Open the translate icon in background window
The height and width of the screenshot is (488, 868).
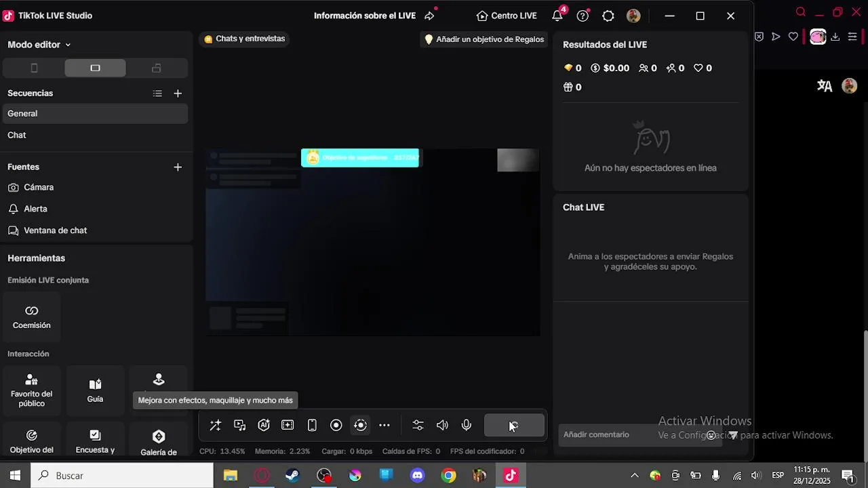coord(825,86)
